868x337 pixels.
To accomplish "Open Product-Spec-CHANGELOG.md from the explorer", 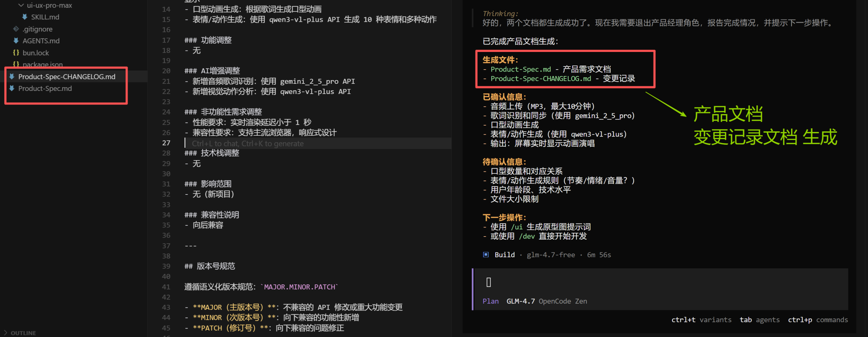I will (x=67, y=76).
